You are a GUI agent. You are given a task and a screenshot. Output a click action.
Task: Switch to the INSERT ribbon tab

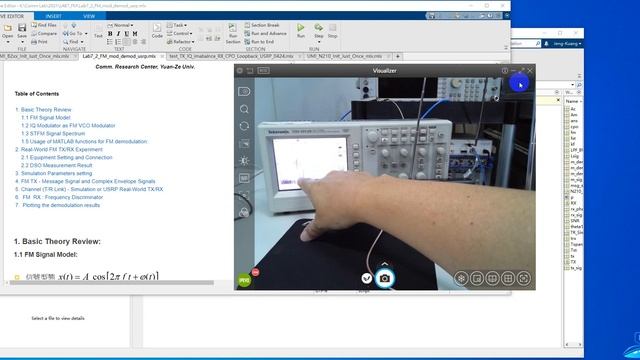click(x=53, y=16)
